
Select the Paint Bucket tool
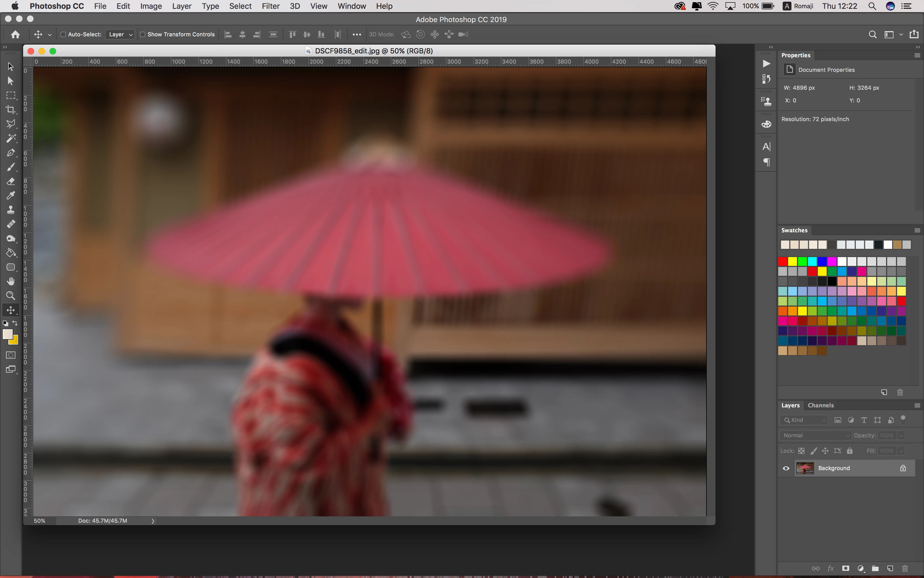click(11, 253)
